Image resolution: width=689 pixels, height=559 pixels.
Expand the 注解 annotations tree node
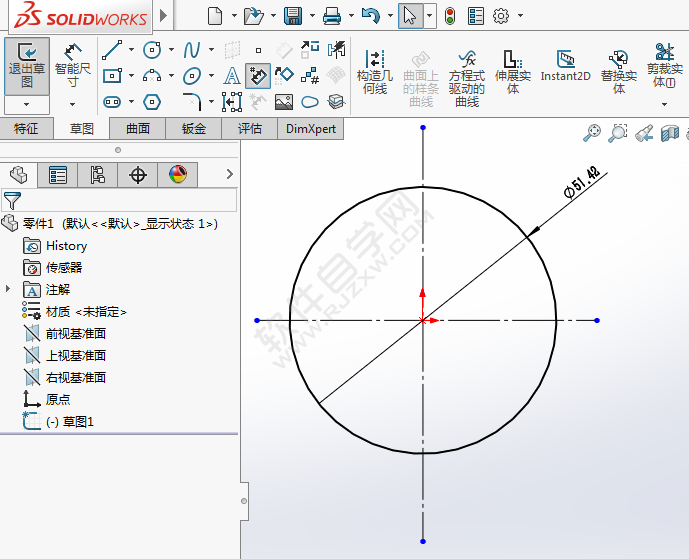pos(9,289)
